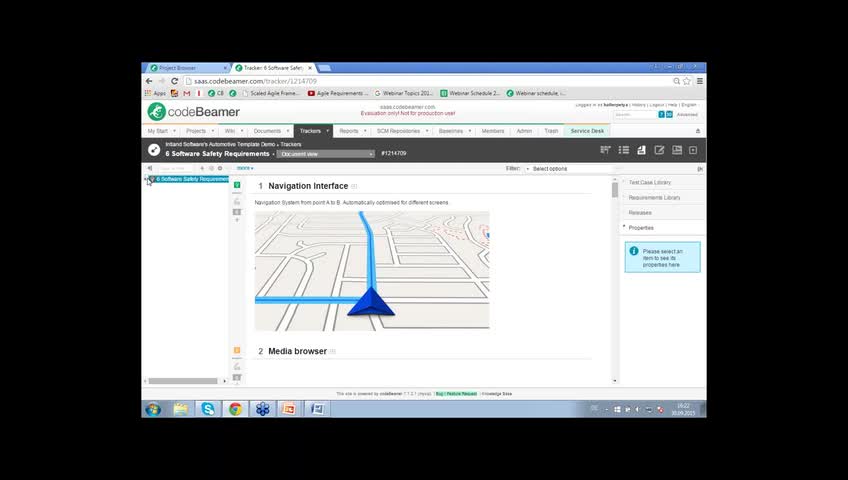The image size is (848, 480).
Task: Click the Intland Software's Automotive Template Demo breadcrumb
Action: tap(220, 144)
